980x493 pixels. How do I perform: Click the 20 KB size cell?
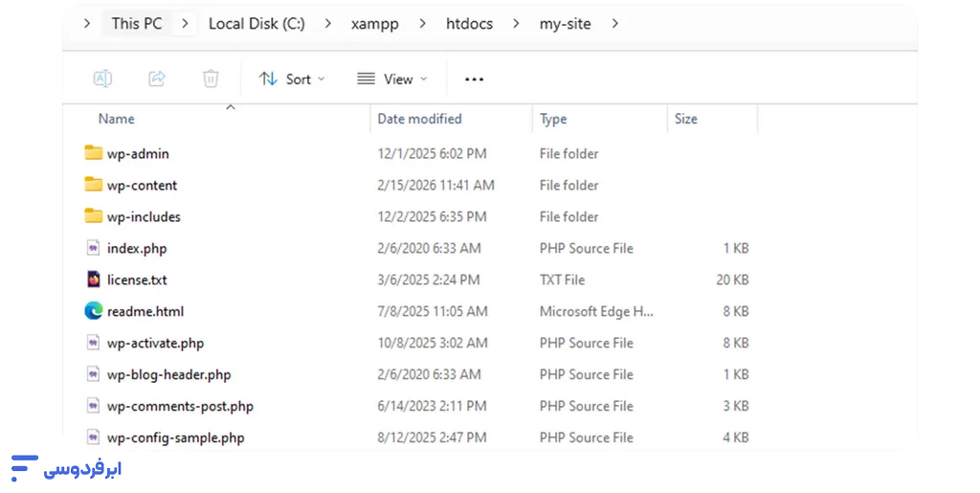pos(732,280)
